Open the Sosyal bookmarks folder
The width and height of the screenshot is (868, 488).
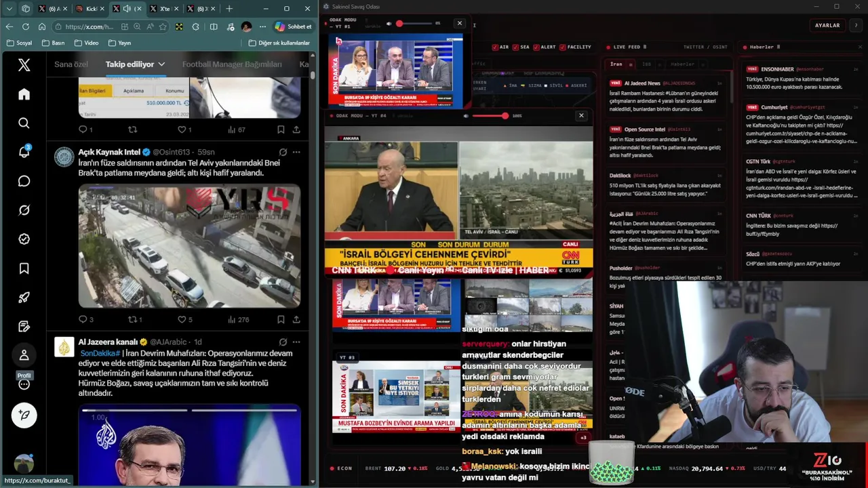click(x=19, y=43)
